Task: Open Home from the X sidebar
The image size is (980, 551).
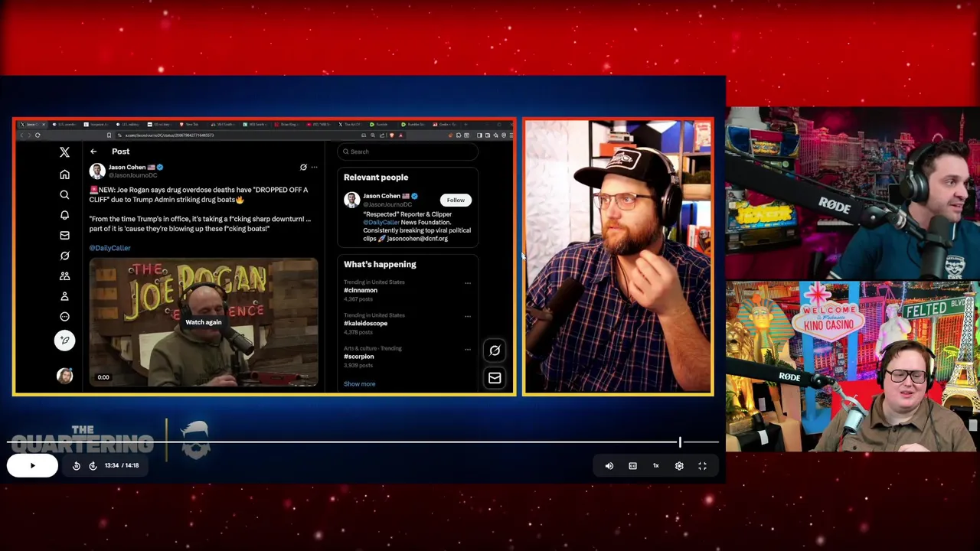Action: click(x=64, y=174)
